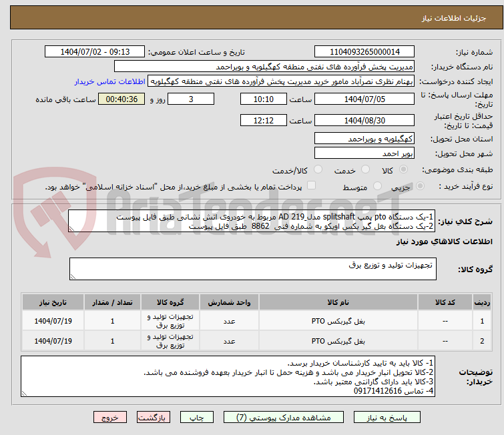Select the کالا radio button
Viewport: 504px width, 435px height.
point(403,169)
